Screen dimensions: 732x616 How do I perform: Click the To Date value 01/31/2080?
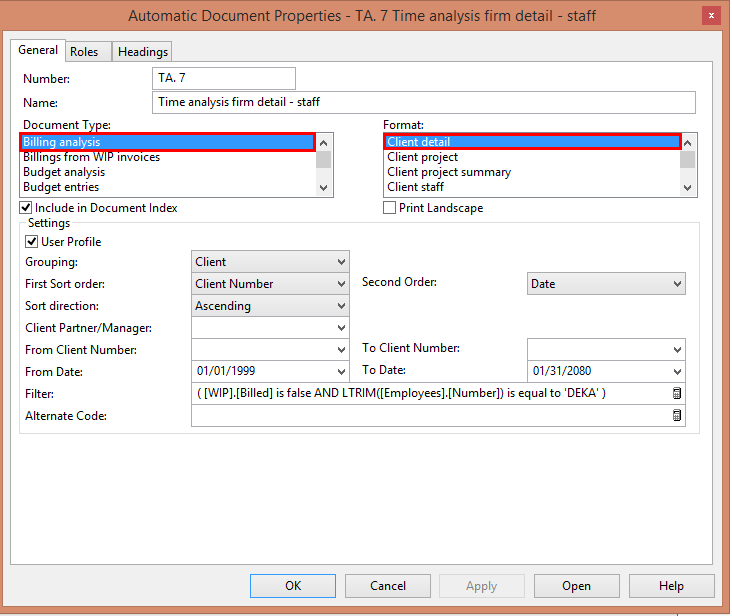tap(562, 371)
